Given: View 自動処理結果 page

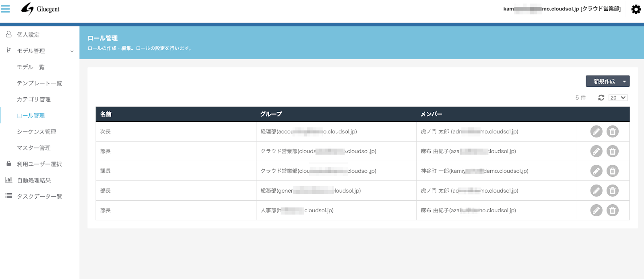Looking at the screenshot, I should point(34,180).
